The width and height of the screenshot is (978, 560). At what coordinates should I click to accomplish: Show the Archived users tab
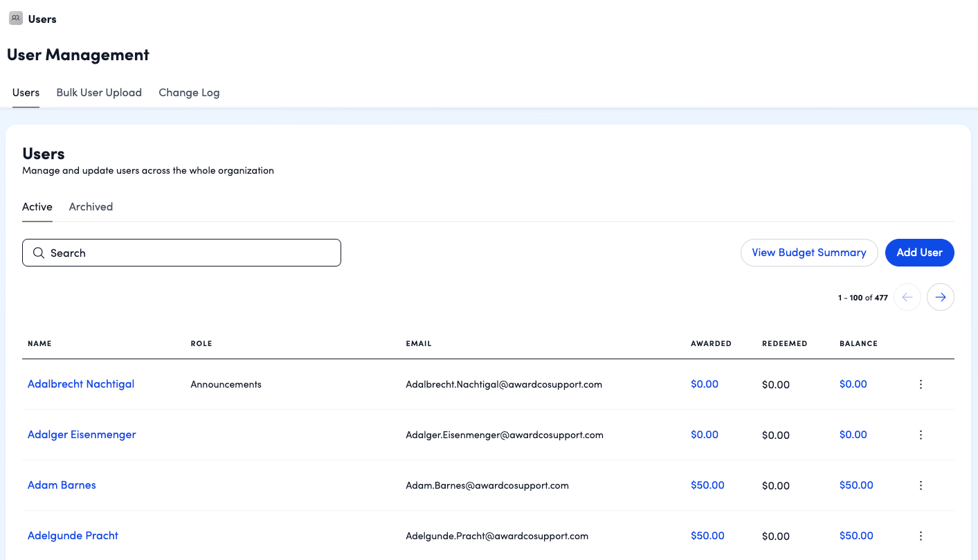(x=91, y=207)
